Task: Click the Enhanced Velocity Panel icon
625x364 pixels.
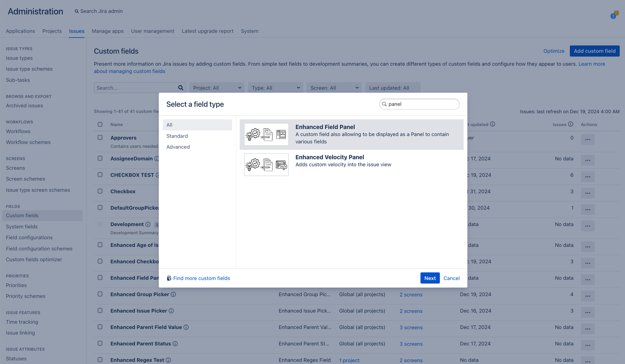Action: (266, 164)
